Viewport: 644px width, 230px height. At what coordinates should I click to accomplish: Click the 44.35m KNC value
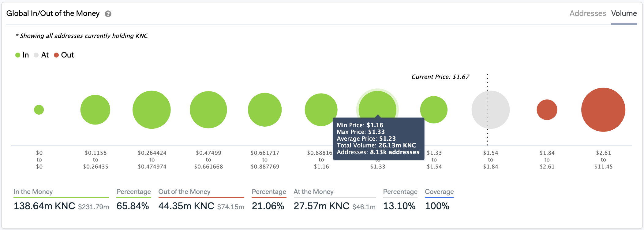click(x=186, y=206)
